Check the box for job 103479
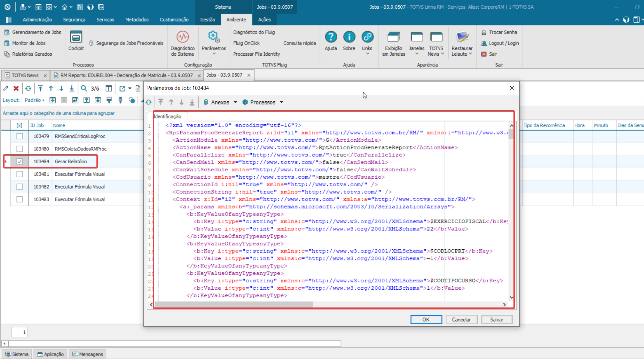Screen dimensions: 644x359 coord(19,136)
